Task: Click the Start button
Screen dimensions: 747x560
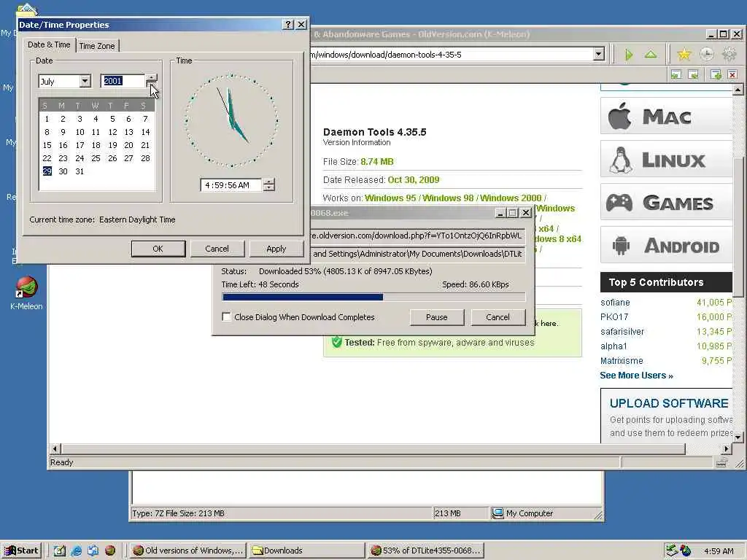Action: (x=22, y=551)
